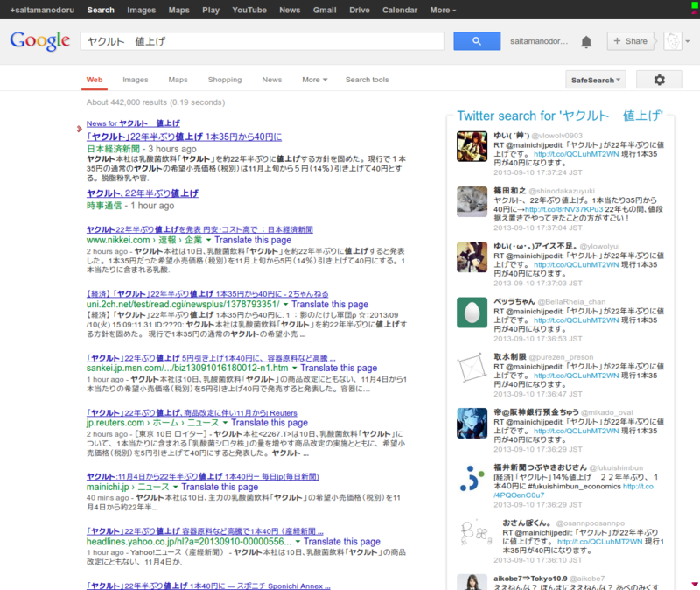Translate this page for nikkei.com result
This screenshot has height=590, width=700.
[x=253, y=240]
